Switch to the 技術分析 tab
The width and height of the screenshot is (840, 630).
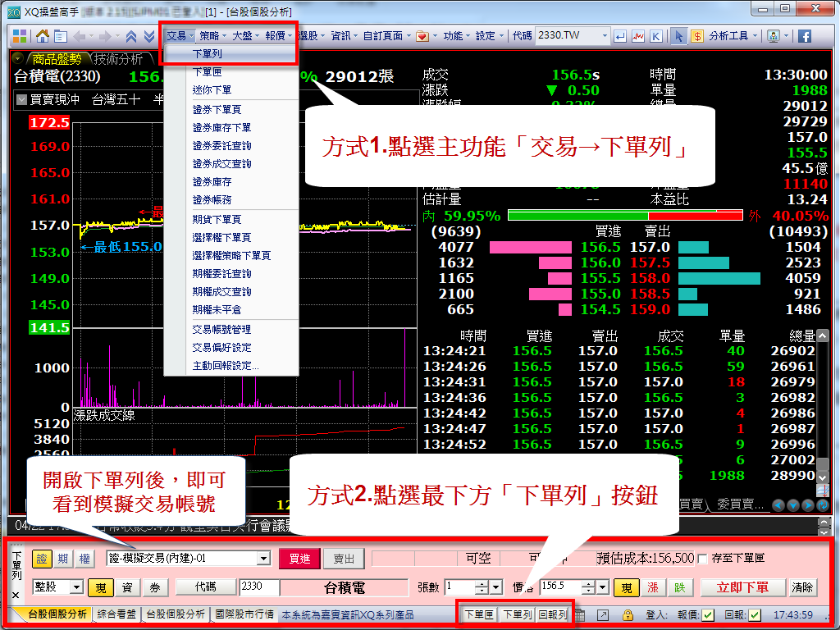click(119, 58)
